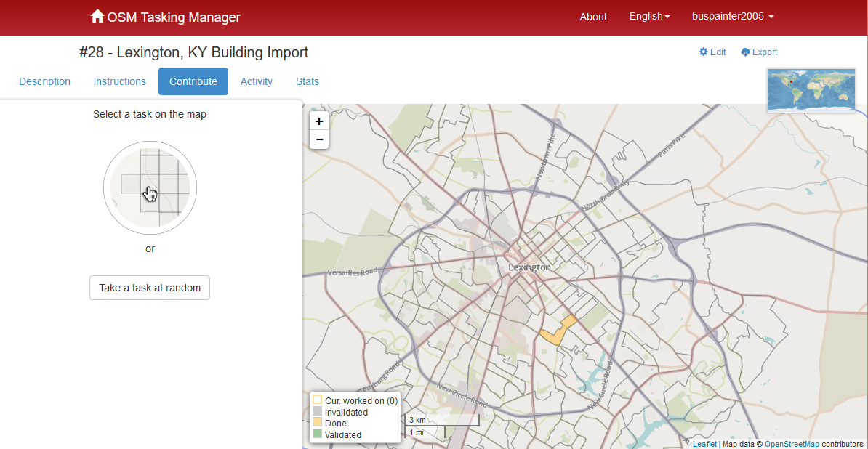Click the 1 mi scale bar label
The height and width of the screenshot is (449, 868).
click(x=417, y=432)
